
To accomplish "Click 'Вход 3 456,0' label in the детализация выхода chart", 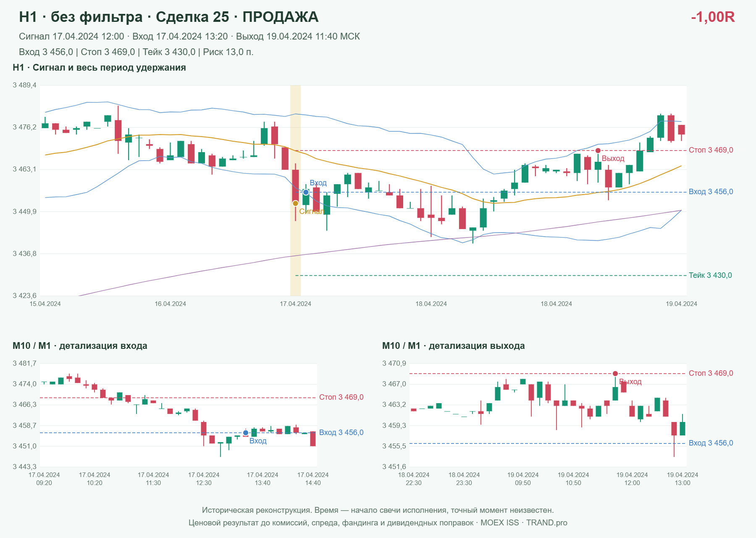I will [x=711, y=443].
